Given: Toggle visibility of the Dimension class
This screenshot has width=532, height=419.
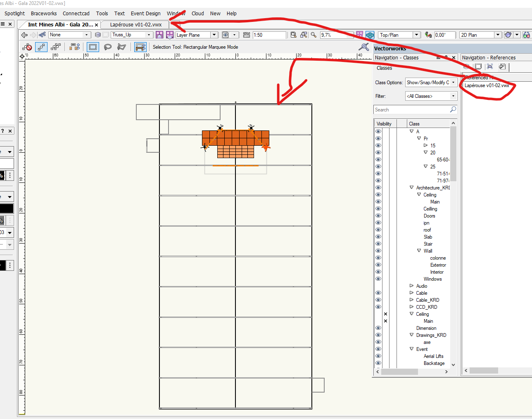Looking at the screenshot, I should click(x=378, y=328).
